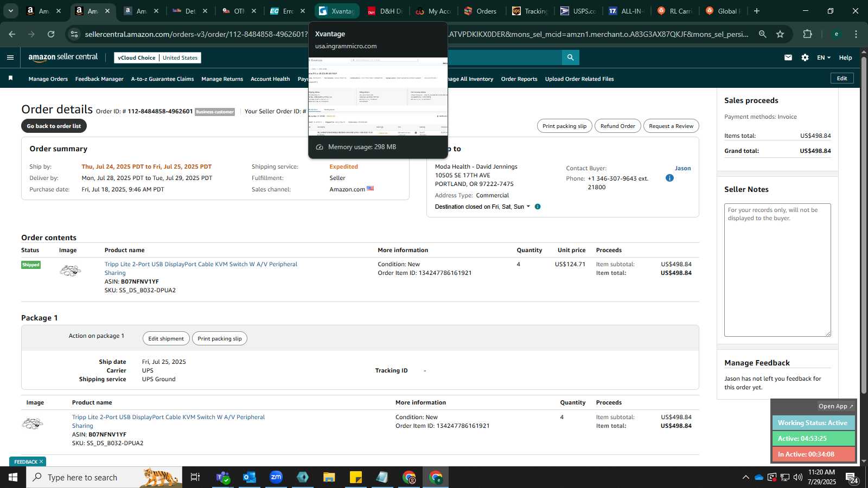Open File Explorer from taskbar
868x488 pixels.
click(x=329, y=477)
